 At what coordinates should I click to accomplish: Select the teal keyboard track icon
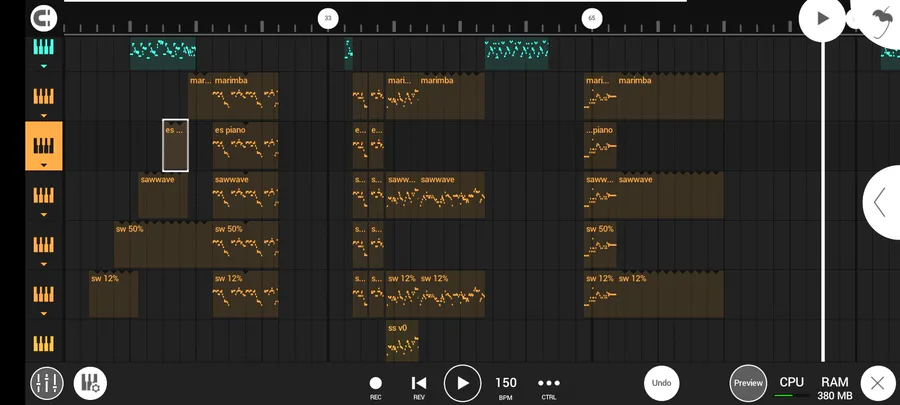[44, 47]
